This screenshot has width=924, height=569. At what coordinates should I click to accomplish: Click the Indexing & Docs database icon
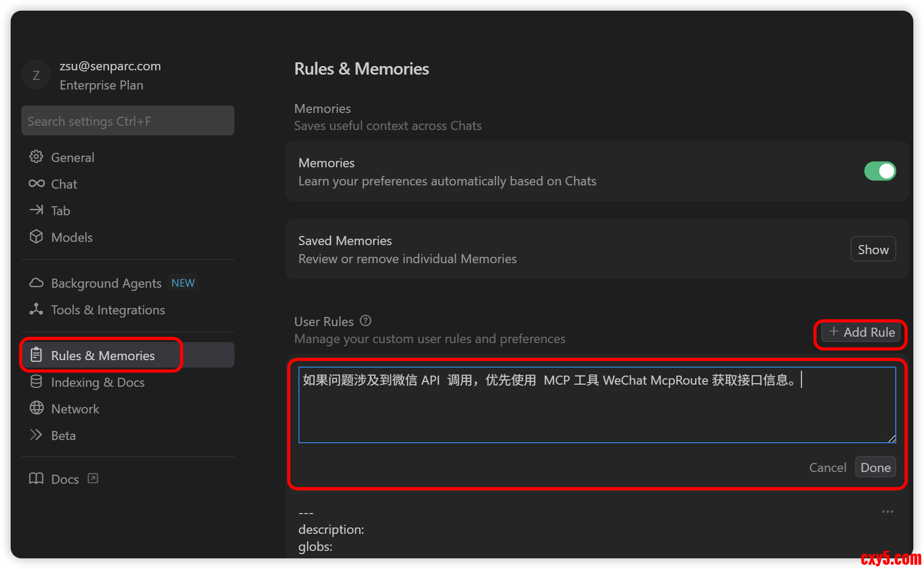pyautogui.click(x=36, y=382)
